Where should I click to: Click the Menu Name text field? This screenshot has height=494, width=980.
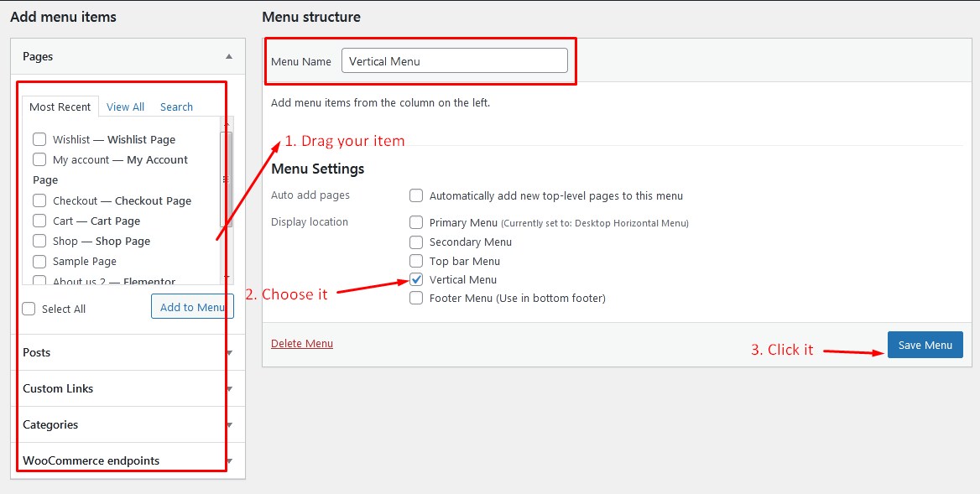click(454, 61)
